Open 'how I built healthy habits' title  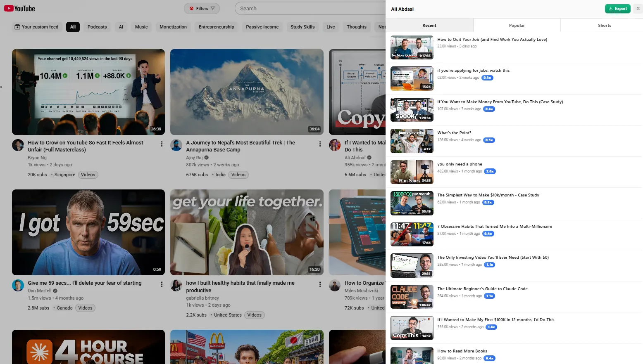(x=240, y=286)
